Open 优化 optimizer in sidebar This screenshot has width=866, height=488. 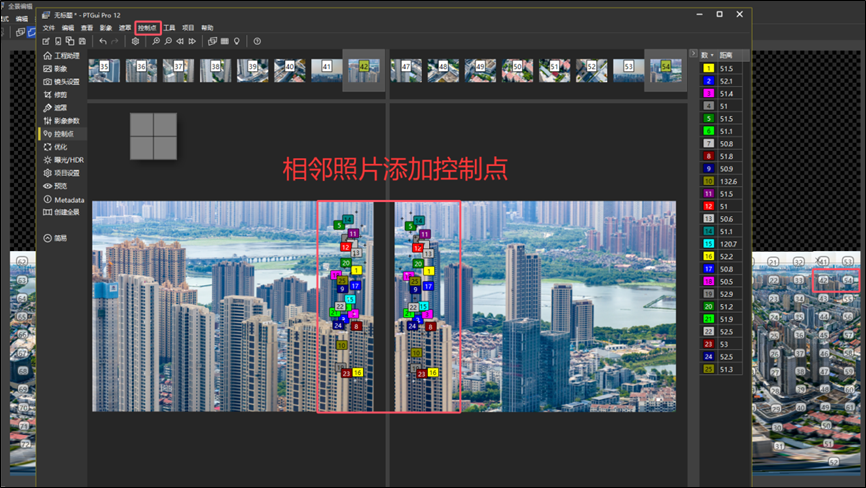click(55, 147)
